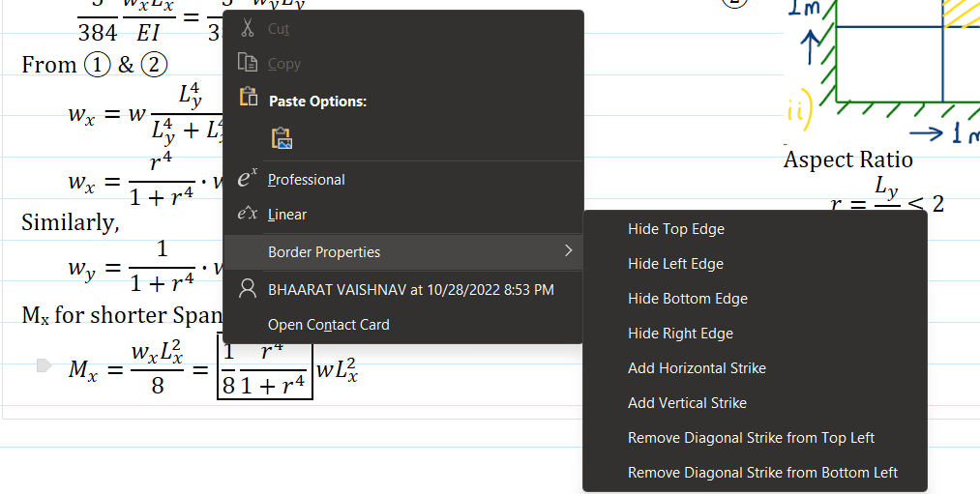Select Hide Bottom Edge
The width and height of the screenshot is (980, 494).
click(755, 299)
